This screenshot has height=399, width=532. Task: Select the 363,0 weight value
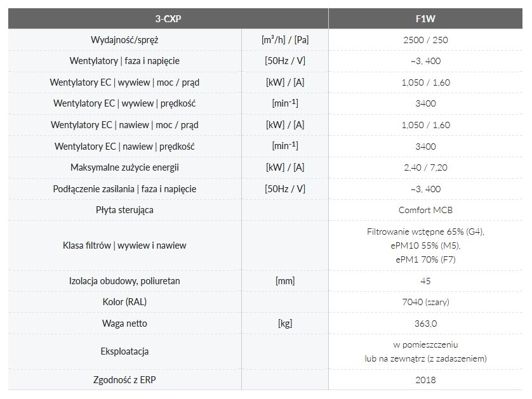(425, 324)
